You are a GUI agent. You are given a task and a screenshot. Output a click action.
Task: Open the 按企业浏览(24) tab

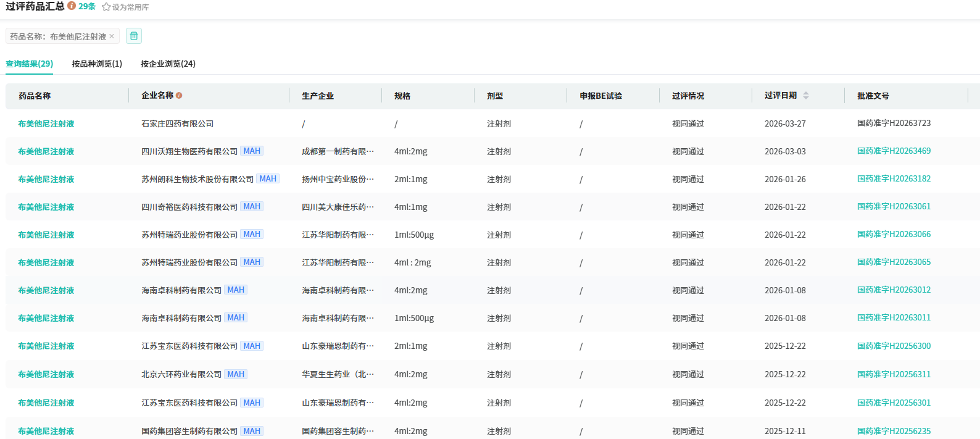coord(168,64)
